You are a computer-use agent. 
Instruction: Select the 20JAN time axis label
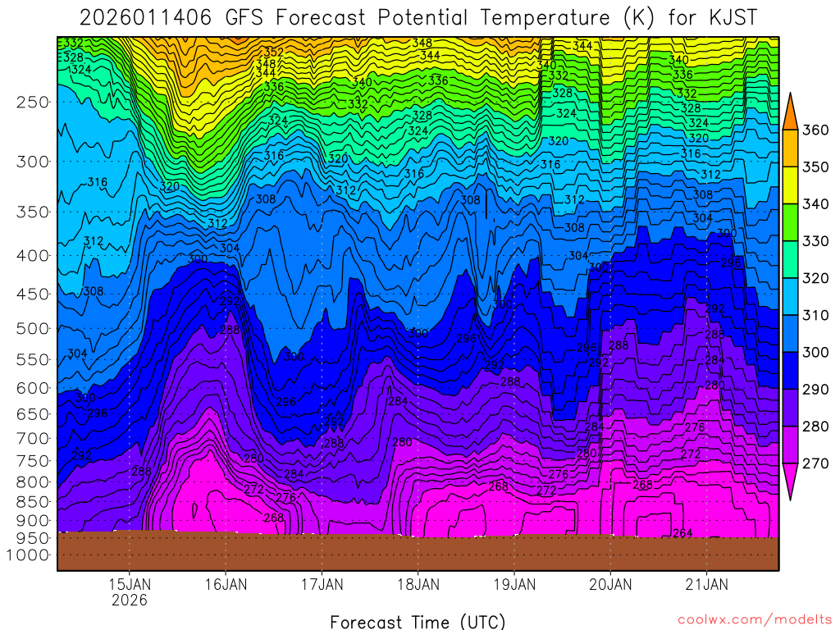(x=610, y=584)
